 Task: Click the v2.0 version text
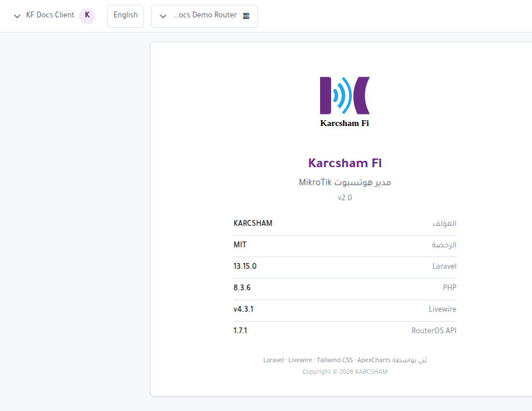[x=345, y=198]
